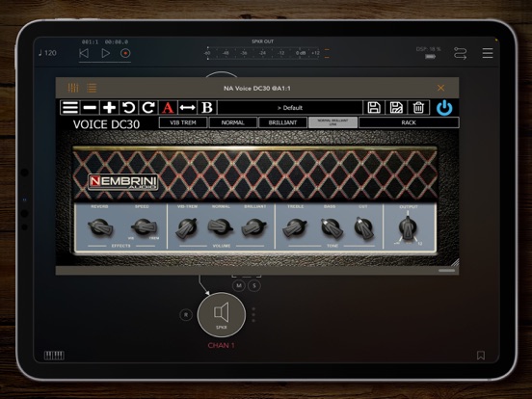Toggle the R record-arm button

[186, 315]
